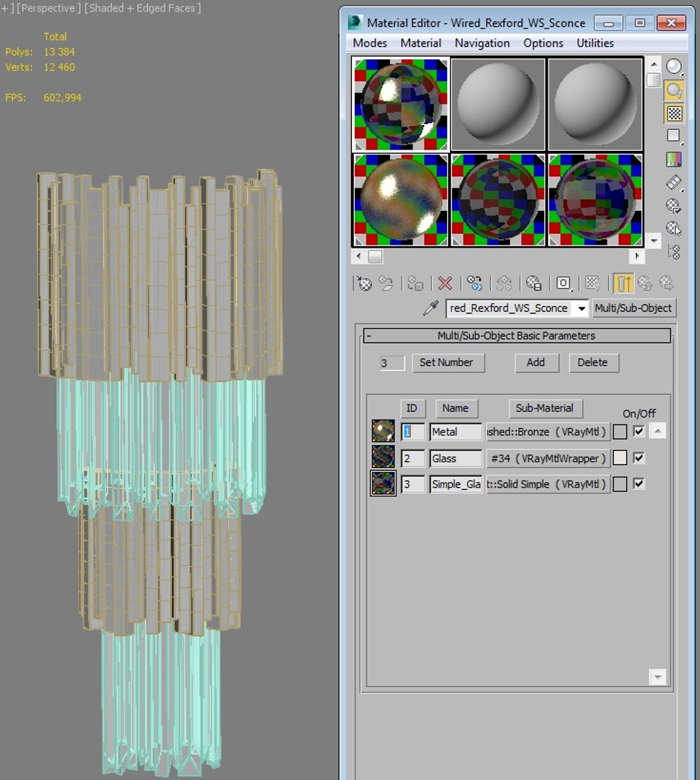Open the Options menu
The width and height of the screenshot is (700, 780).
[x=543, y=43]
